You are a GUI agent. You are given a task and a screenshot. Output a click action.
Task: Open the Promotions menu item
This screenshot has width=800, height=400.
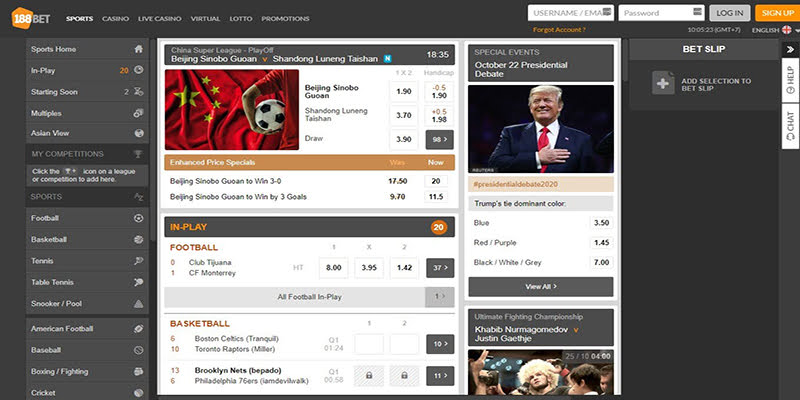[285, 18]
